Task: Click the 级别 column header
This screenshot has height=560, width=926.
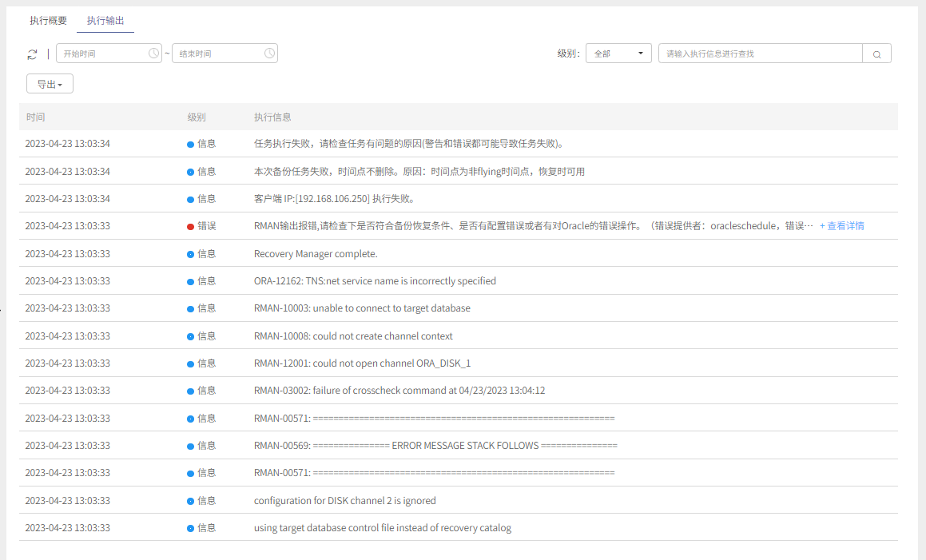Action: tap(197, 117)
